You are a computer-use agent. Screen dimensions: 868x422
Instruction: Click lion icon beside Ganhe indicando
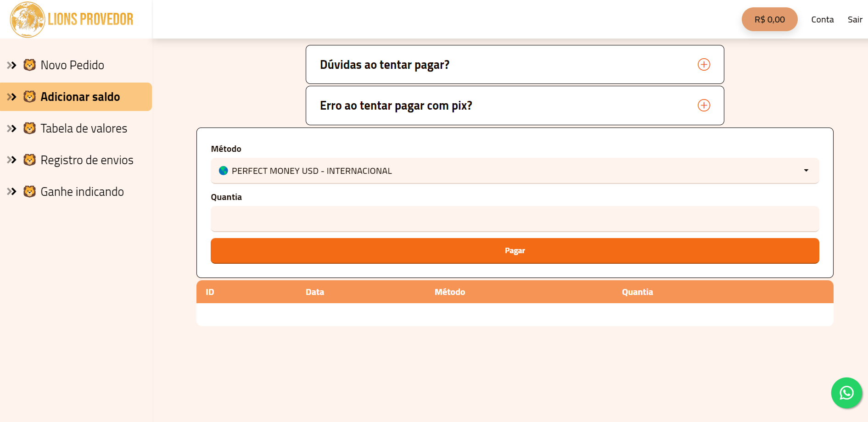pos(29,192)
